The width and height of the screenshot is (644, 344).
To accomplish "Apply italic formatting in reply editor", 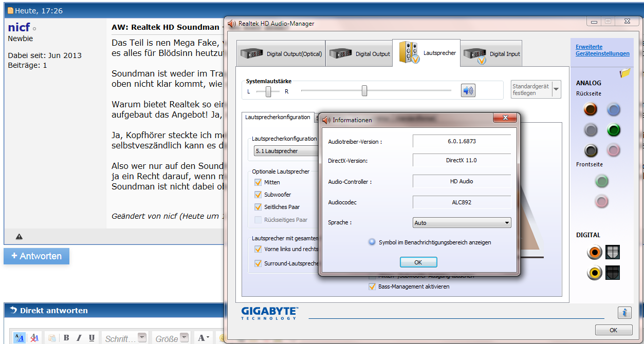I will [x=79, y=338].
